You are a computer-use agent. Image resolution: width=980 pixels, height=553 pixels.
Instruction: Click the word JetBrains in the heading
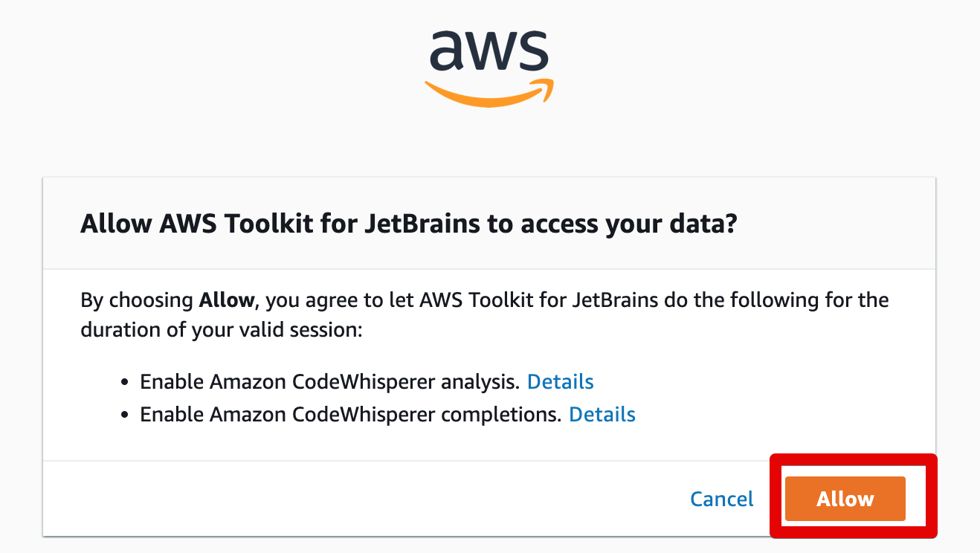[410, 224]
